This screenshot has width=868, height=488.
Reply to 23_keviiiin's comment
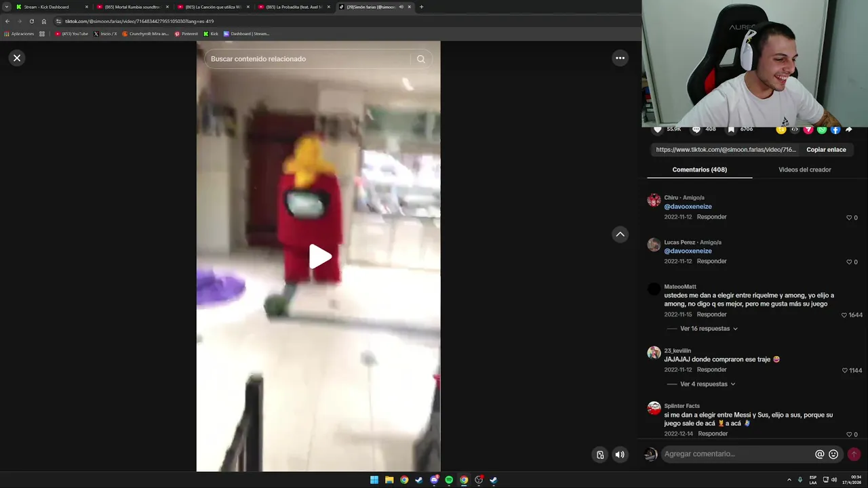[x=711, y=369]
